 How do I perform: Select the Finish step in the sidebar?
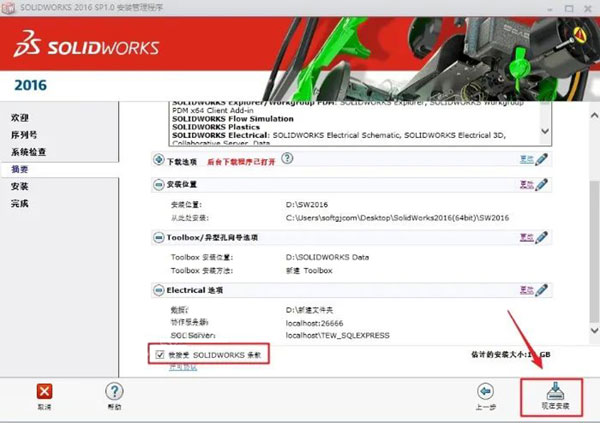click(20, 203)
